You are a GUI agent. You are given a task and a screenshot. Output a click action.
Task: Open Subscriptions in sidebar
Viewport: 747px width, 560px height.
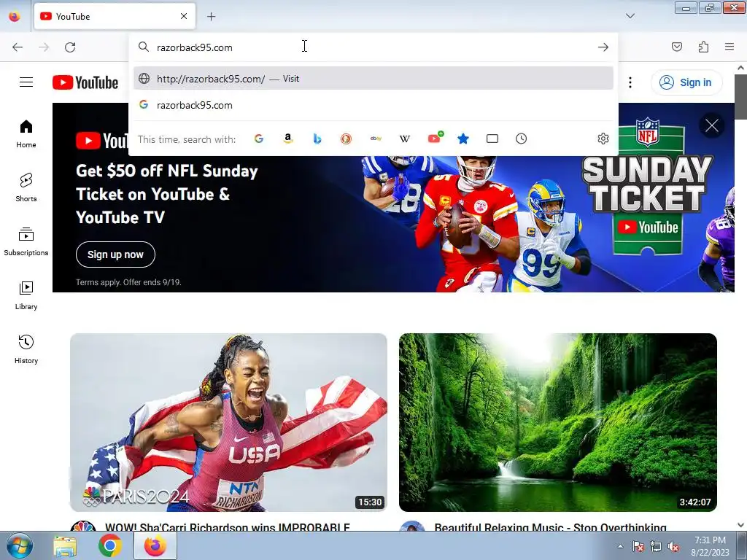26,241
